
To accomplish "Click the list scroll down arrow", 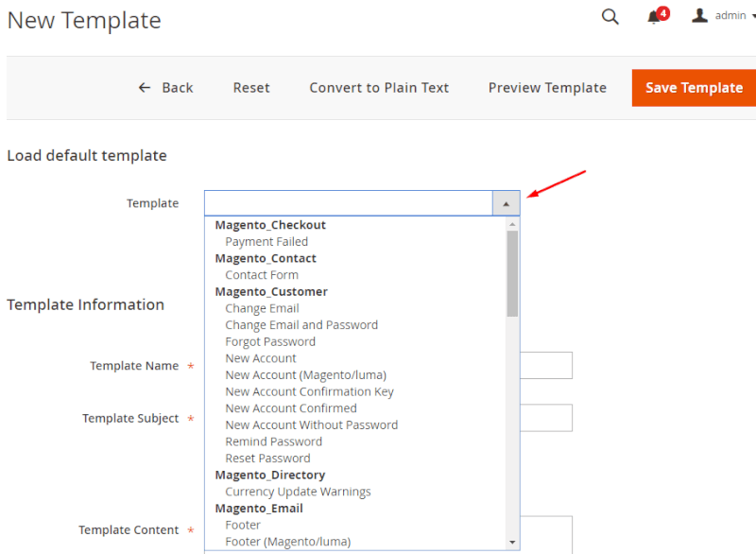I will (512, 543).
